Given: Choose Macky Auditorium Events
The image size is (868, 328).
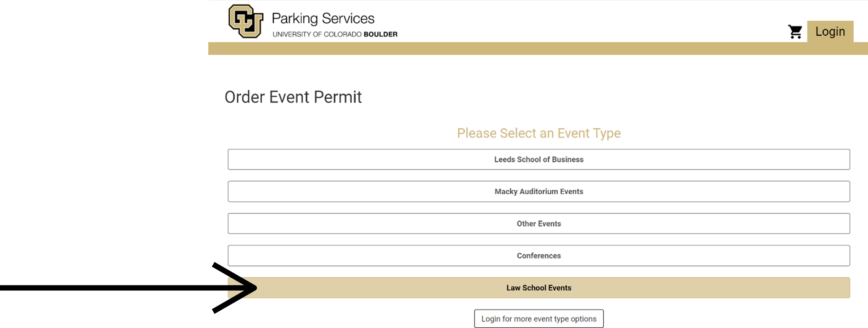Looking at the screenshot, I should 539,191.
